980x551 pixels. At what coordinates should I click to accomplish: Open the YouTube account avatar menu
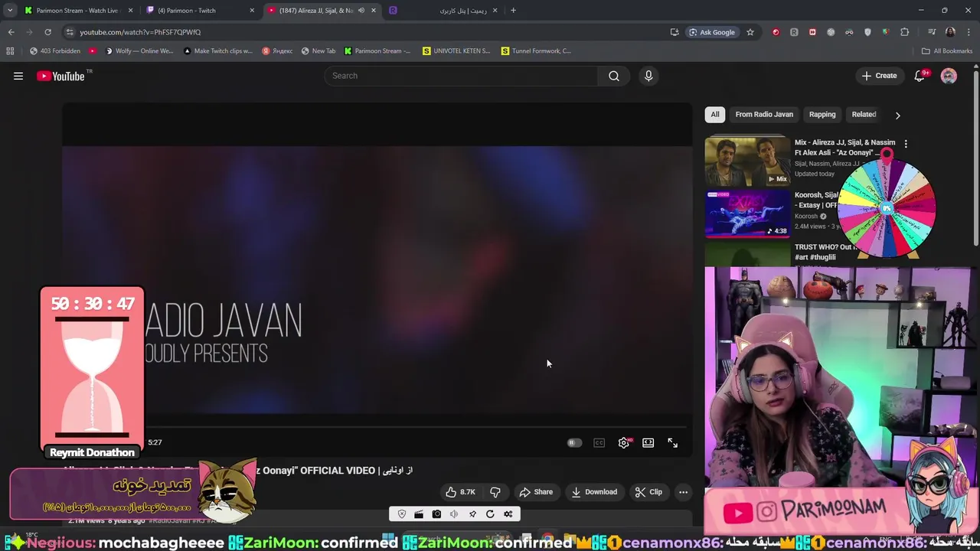(x=949, y=76)
